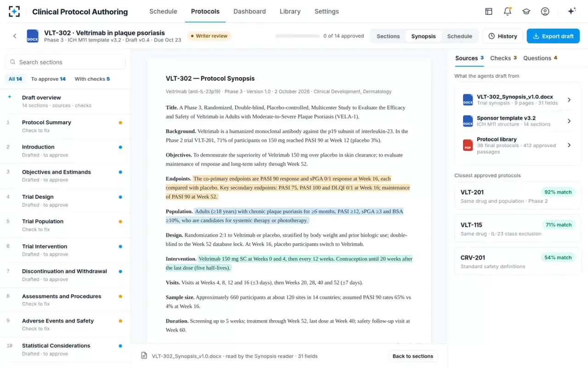Click the Sponsor template DOCX icon
Image resolution: width=588 pixels, height=368 pixels.
468,121
